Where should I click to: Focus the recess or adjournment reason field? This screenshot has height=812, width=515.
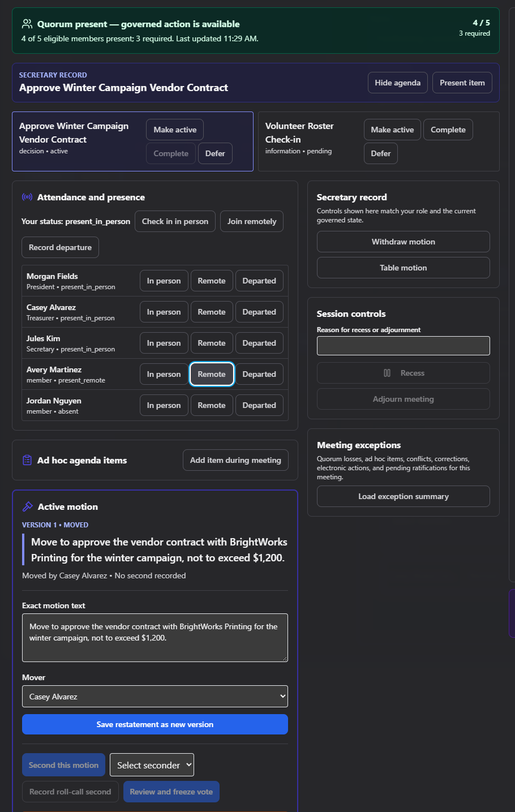pos(404,346)
